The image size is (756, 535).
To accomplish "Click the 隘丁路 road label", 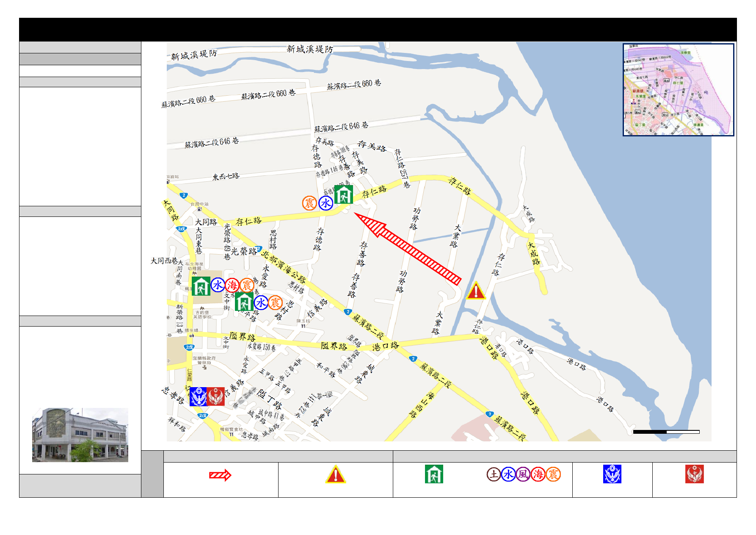I will 270,399.
